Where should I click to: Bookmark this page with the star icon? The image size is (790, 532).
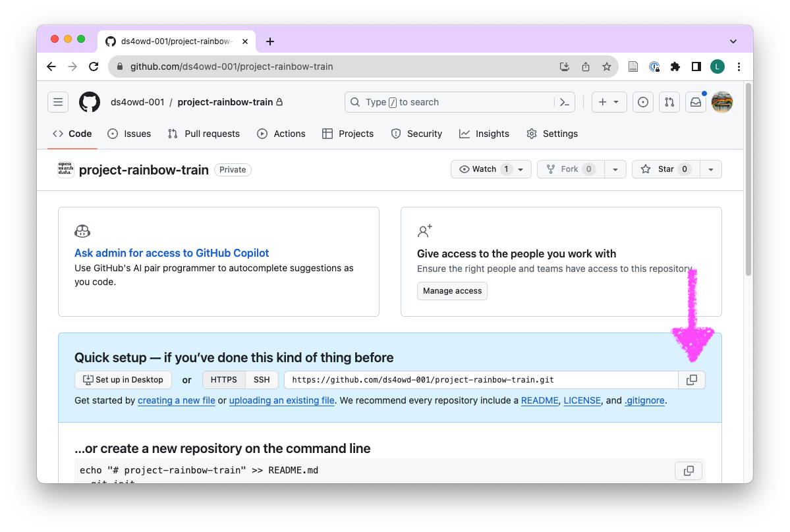coord(606,66)
